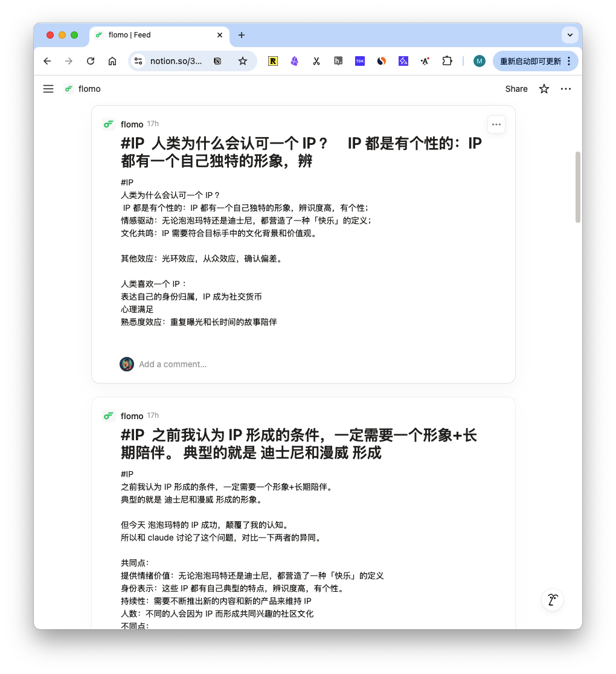Screen dimensions: 616x674
Task: Click the user avatar beside the comment box
Action: 127,364
